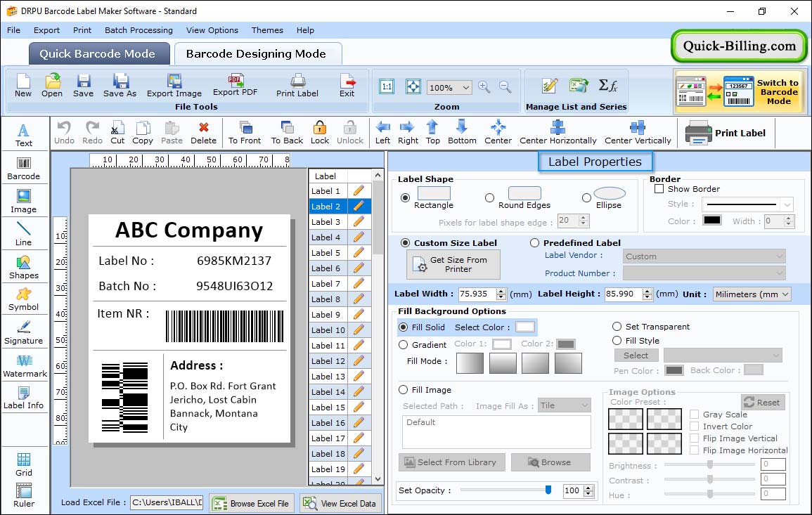This screenshot has height=515, width=812.
Task: Click Get Size From Printer
Action: click(x=453, y=264)
